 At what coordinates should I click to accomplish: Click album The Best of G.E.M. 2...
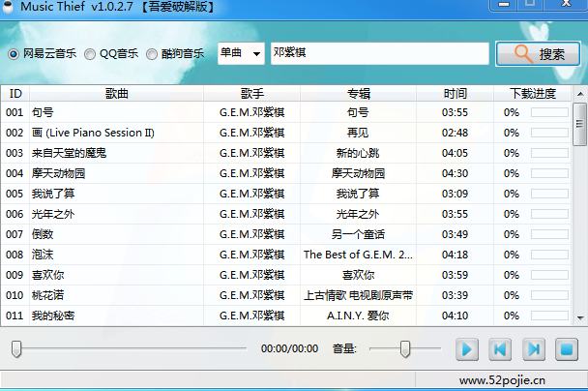[x=358, y=255]
